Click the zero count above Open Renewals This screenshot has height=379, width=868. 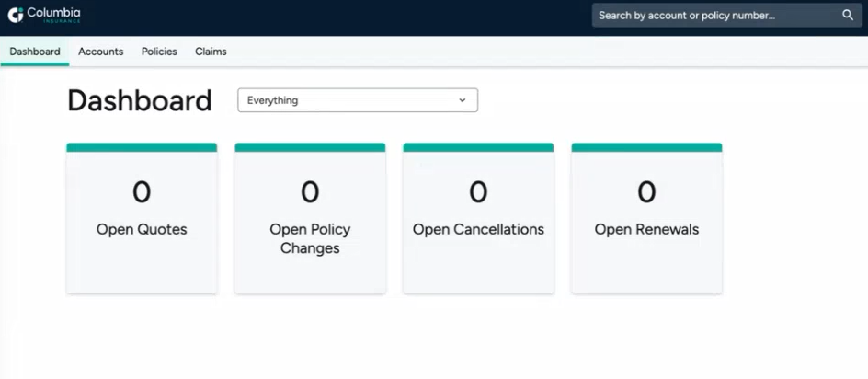[646, 192]
